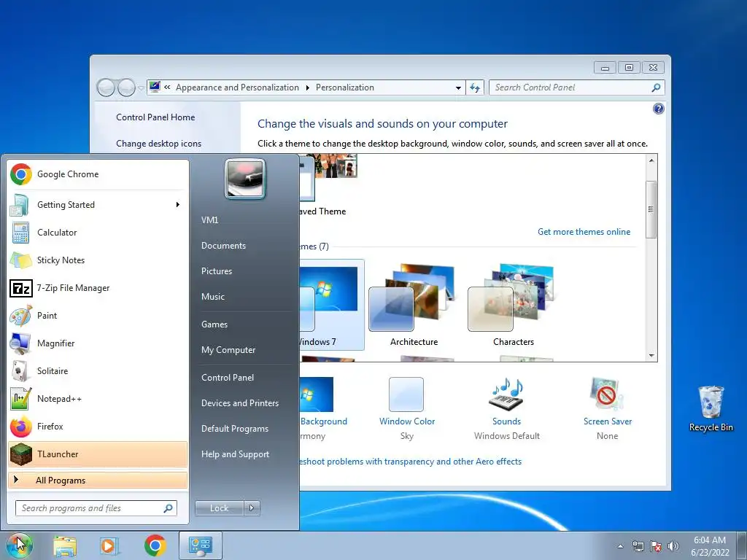Launch Google Chrome from Start menu
The image size is (747, 560).
tap(98, 174)
